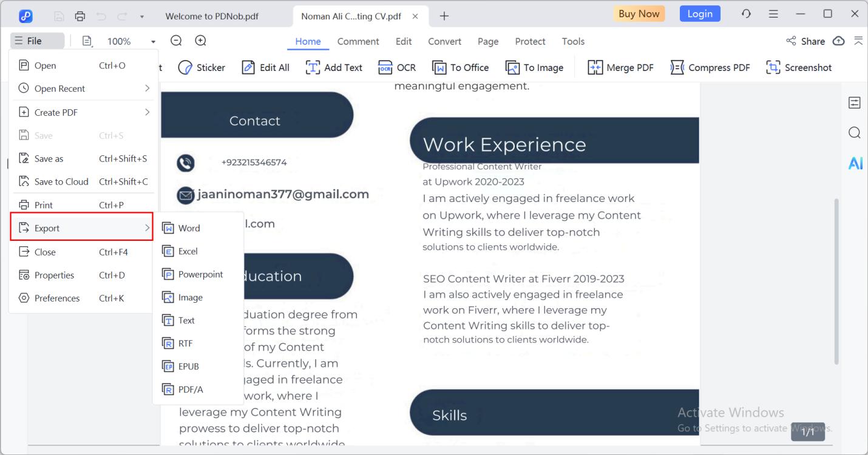Viewport: 868px width, 455px height.
Task: Click the To Image conversion tool
Action: 535,67
